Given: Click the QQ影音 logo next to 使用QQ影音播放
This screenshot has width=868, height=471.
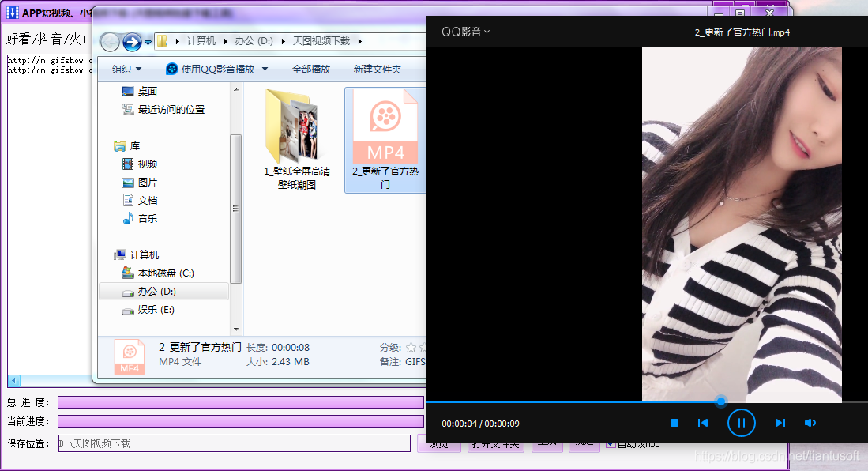Looking at the screenshot, I should click(x=170, y=69).
